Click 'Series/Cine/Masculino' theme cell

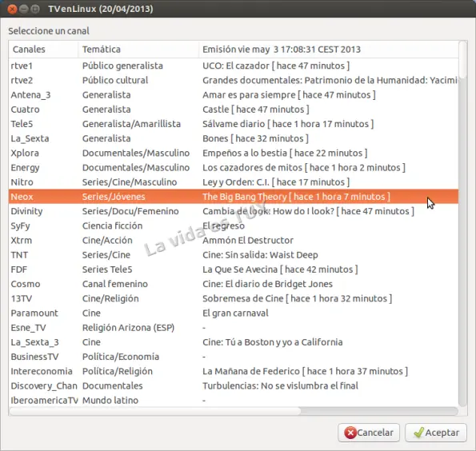(x=130, y=182)
